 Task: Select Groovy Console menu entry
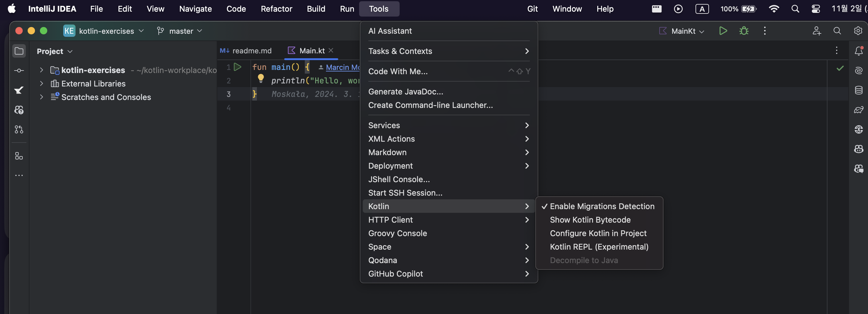(448, 233)
